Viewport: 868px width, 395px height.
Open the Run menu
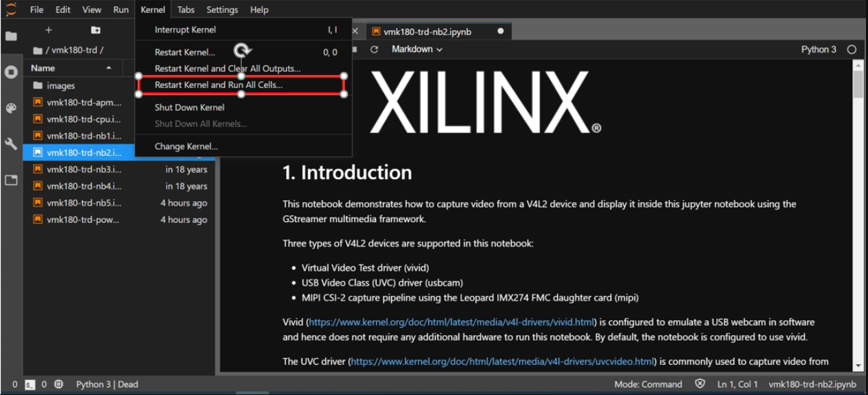(121, 10)
